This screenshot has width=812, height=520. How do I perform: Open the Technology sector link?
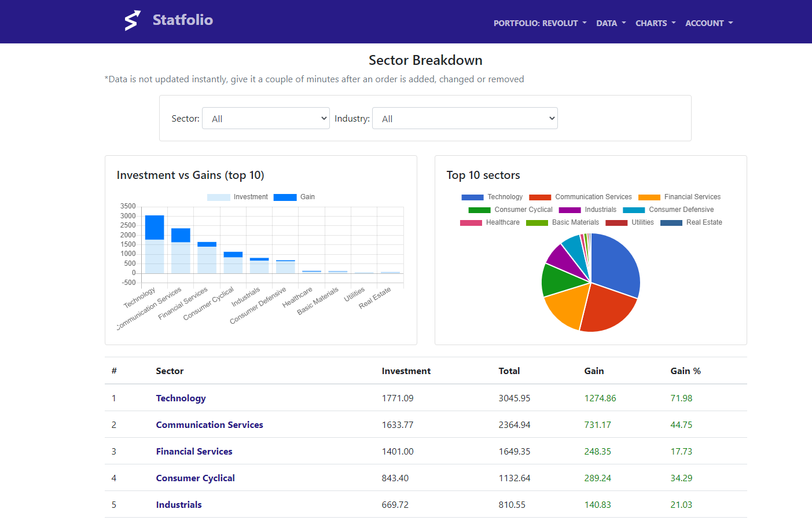(x=181, y=398)
